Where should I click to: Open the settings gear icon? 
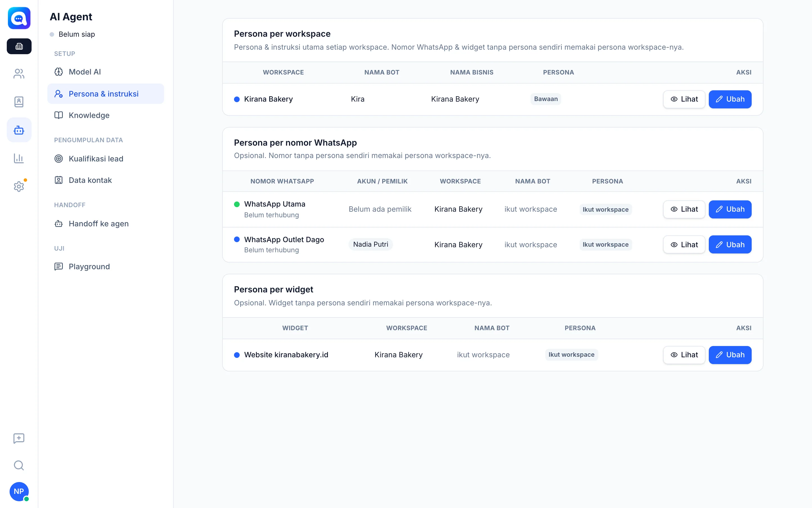click(19, 187)
